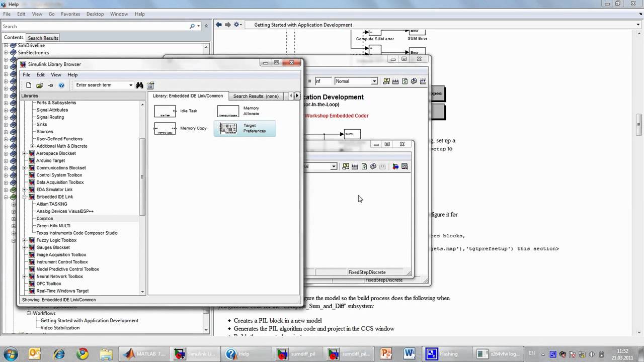Expand the Neural Network Toolbox library

25,277
